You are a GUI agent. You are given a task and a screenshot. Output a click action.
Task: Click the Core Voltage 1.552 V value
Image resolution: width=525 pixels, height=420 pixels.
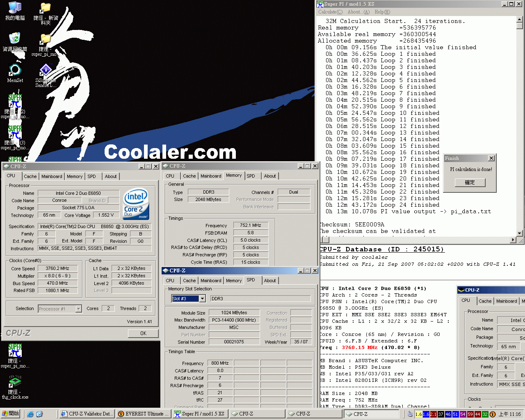tap(106, 215)
